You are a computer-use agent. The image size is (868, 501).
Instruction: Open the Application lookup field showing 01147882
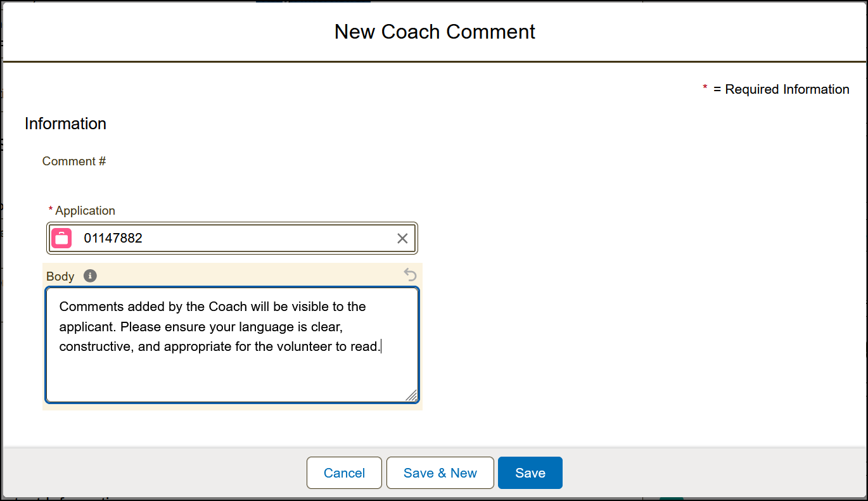[232, 238]
